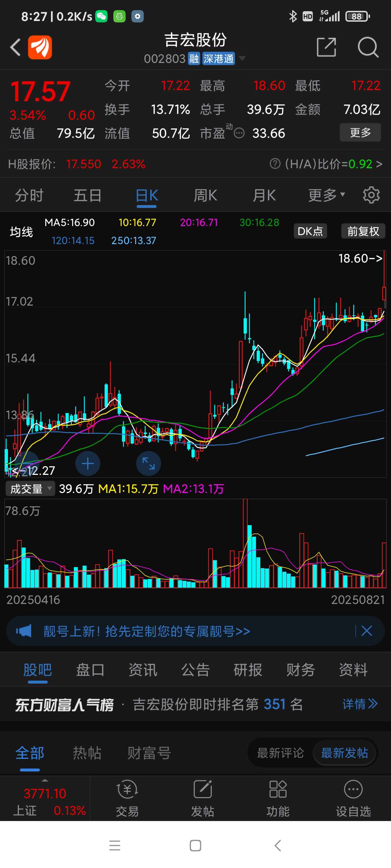Tap Android system back button
Viewport: 391px width, 868px height.
point(278,846)
